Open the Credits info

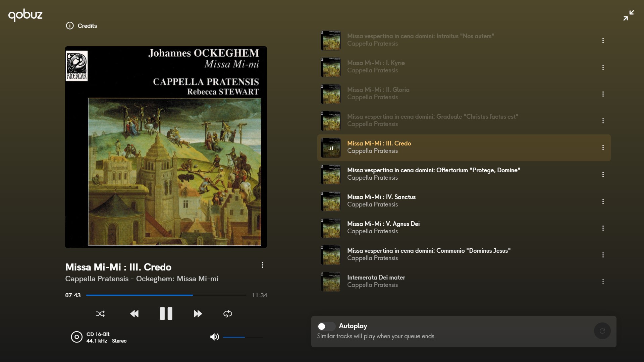(82, 26)
